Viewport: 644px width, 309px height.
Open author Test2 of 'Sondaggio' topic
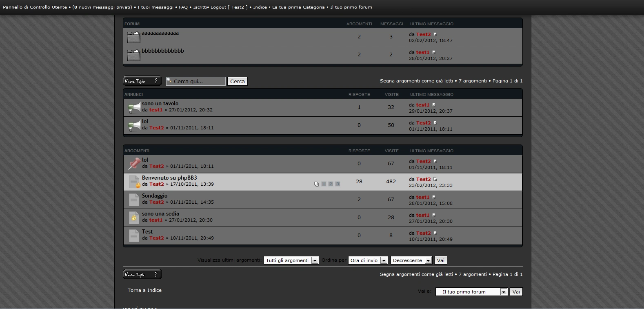(x=157, y=202)
